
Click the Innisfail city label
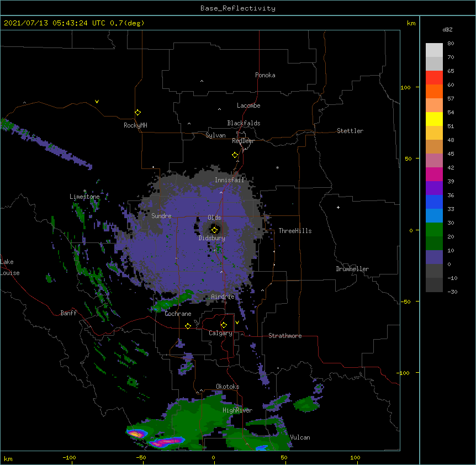click(x=230, y=180)
